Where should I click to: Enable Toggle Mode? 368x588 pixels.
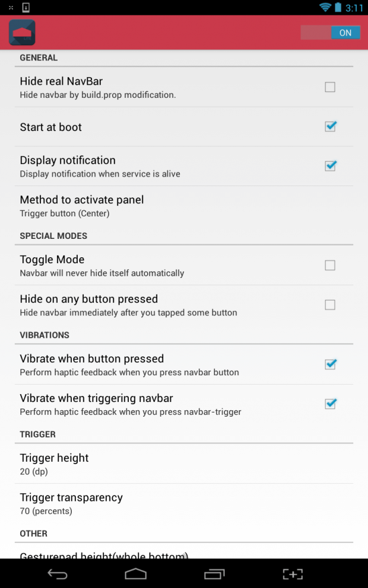[330, 265]
